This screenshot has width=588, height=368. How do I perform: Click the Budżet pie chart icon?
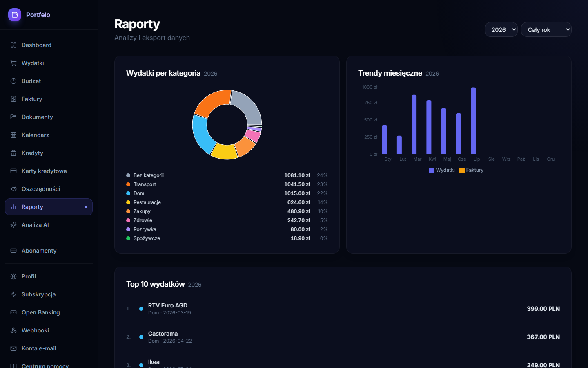tap(13, 81)
